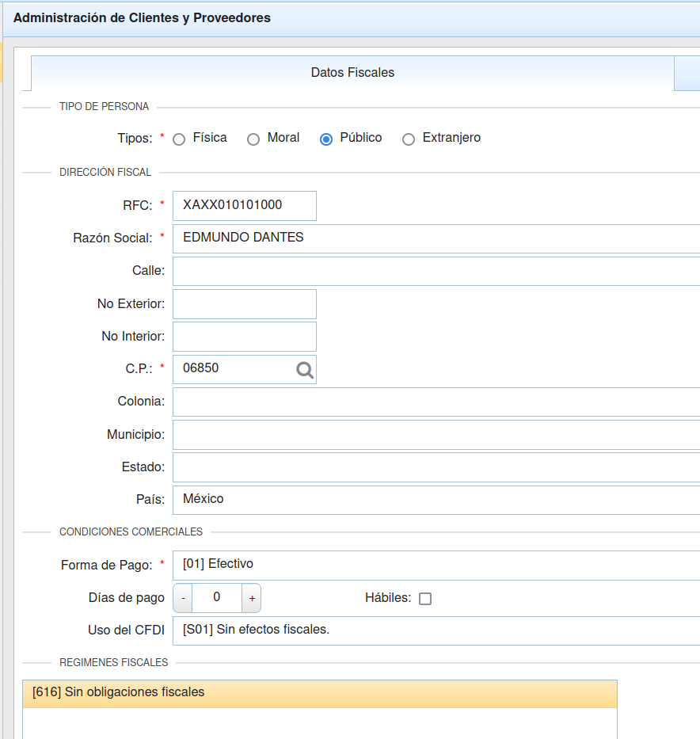The height and width of the screenshot is (739, 700).
Task: Click the Razón Social field label
Action: (x=112, y=238)
